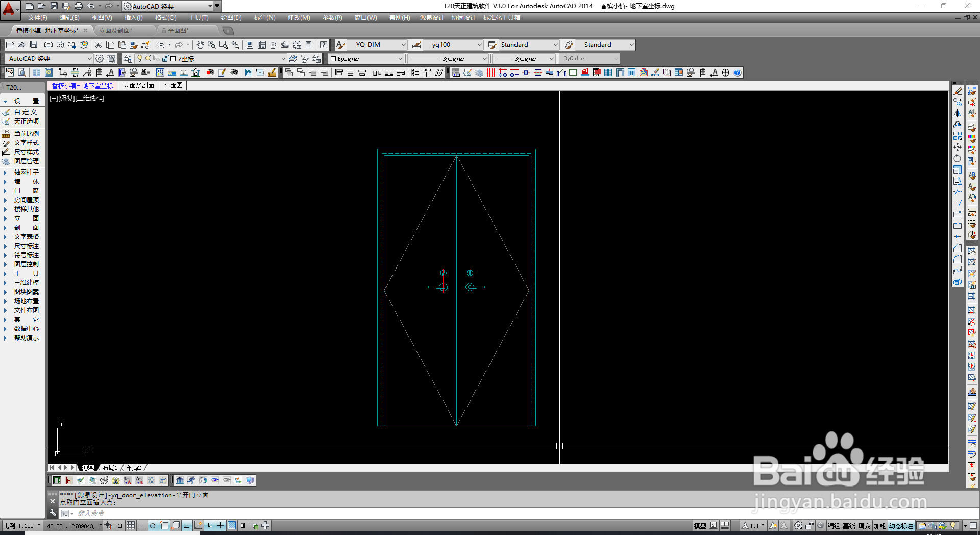This screenshot has height=535, width=980.
Task: Click the Dimension Style icon beside yq100
Action: 416,45
